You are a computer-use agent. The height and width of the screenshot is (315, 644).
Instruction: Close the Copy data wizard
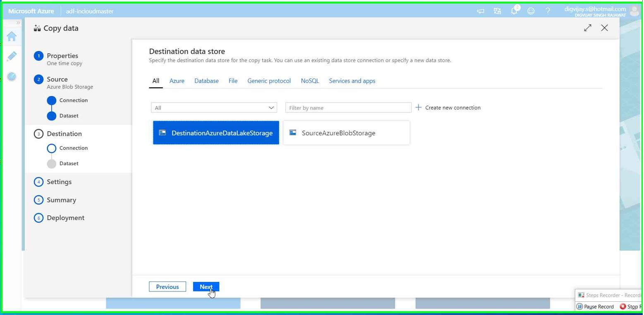[604, 28]
